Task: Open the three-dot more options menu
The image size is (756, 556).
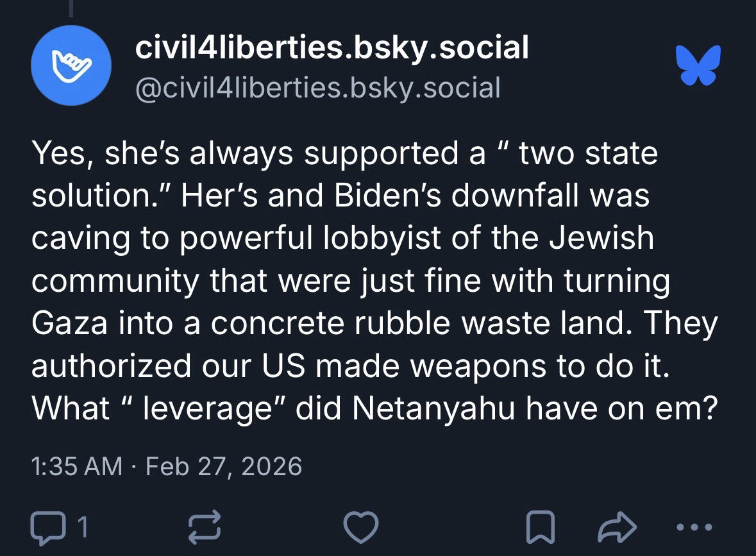Action: (694, 527)
